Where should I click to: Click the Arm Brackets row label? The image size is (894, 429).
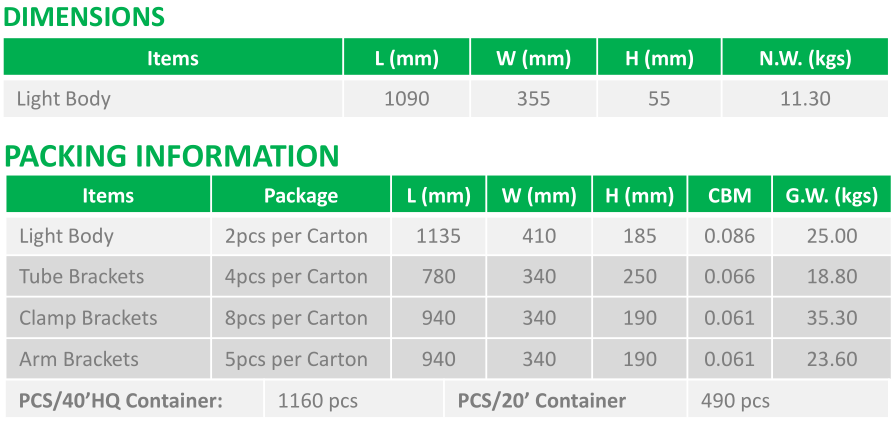tap(79, 359)
